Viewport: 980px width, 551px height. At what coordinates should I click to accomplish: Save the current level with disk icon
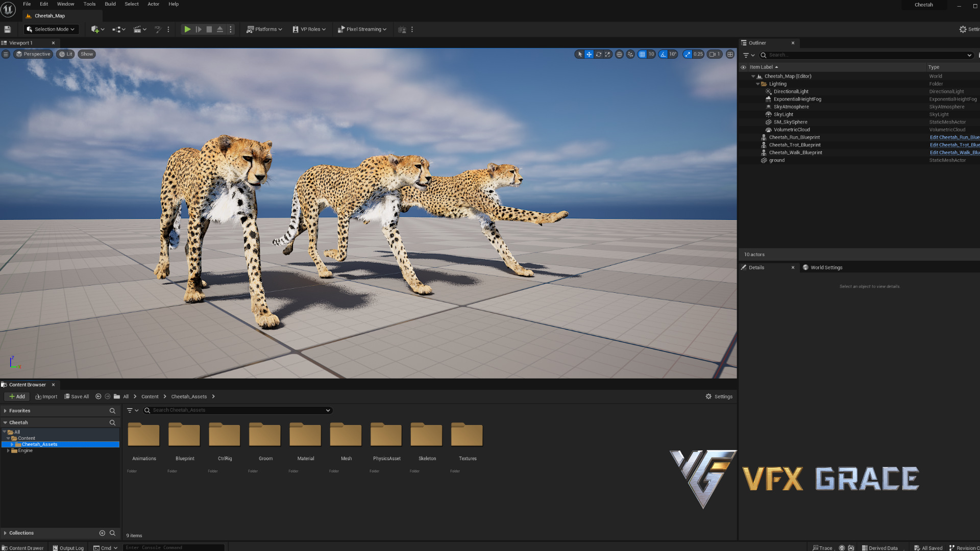coord(8,30)
